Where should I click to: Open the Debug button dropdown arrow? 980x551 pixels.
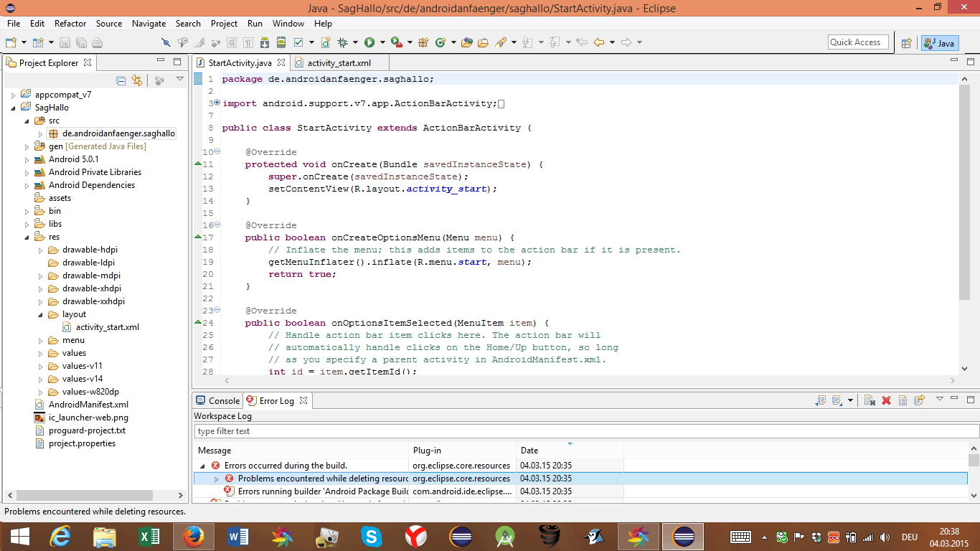355,42
